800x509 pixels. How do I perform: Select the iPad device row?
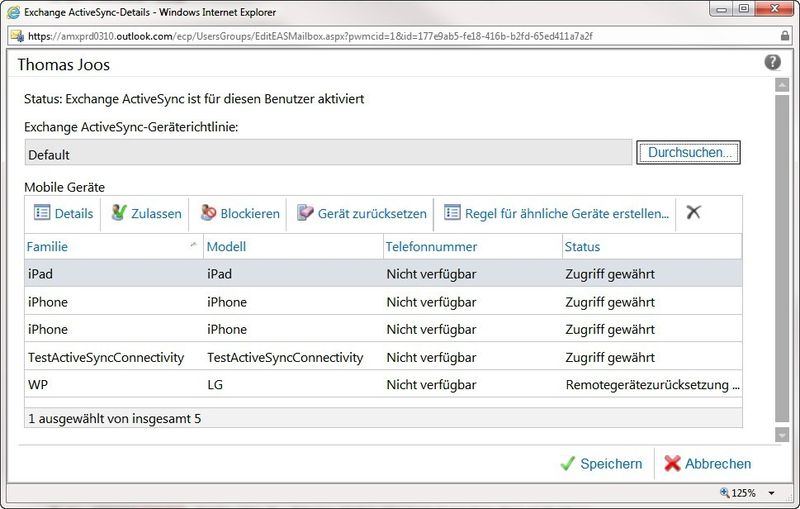coord(383,273)
